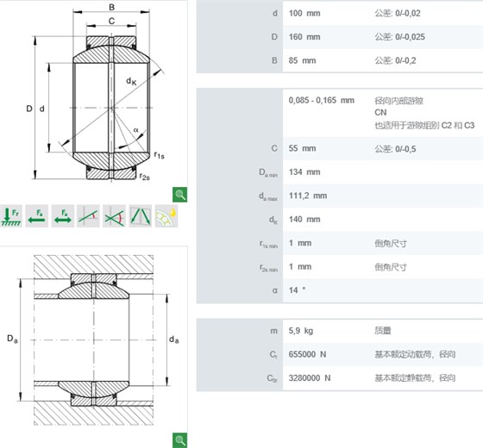The image size is (483, 448).
Task: Select the '140 mm' sphere diameter value
Action: point(304,220)
